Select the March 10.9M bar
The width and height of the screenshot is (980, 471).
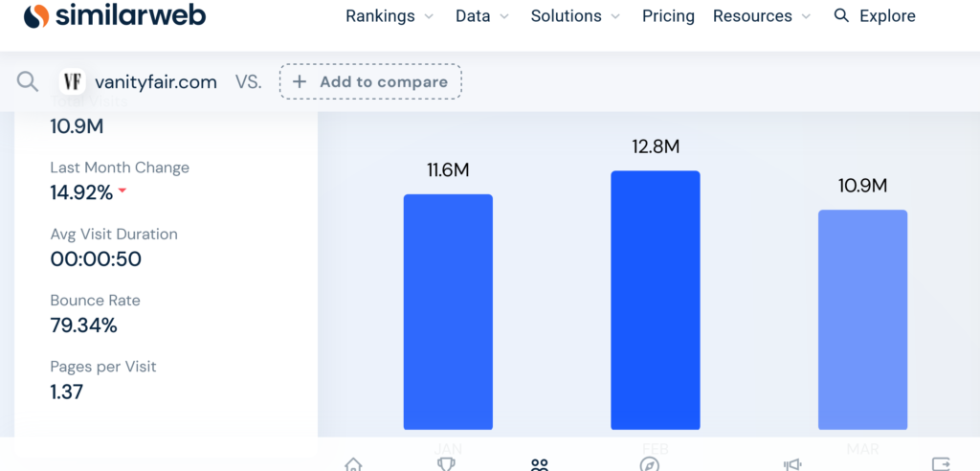click(x=862, y=319)
